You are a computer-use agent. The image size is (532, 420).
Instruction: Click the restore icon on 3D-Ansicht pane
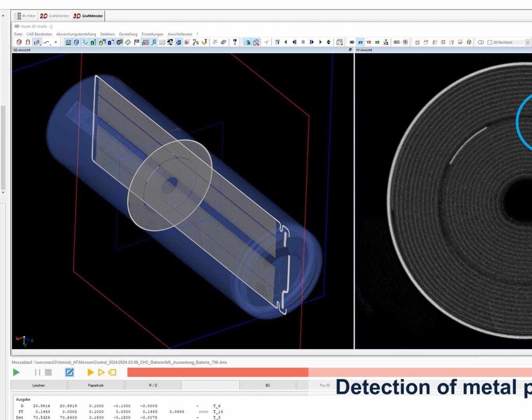coord(350,50)
